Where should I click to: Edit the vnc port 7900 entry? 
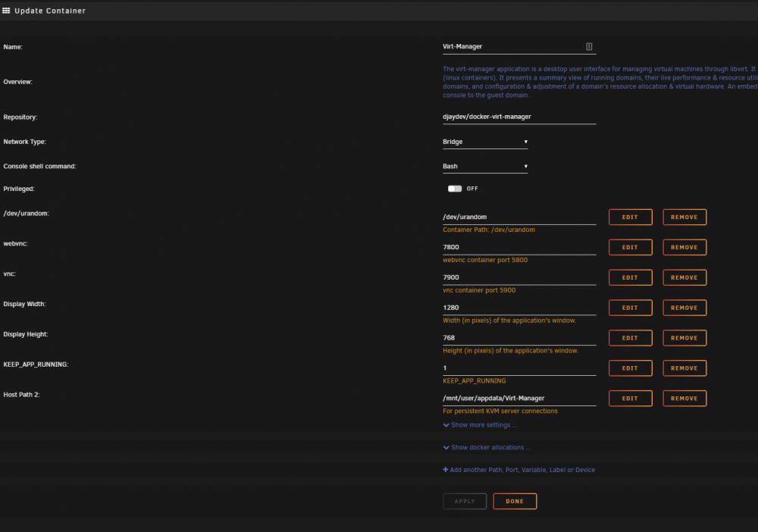point(631,277)
